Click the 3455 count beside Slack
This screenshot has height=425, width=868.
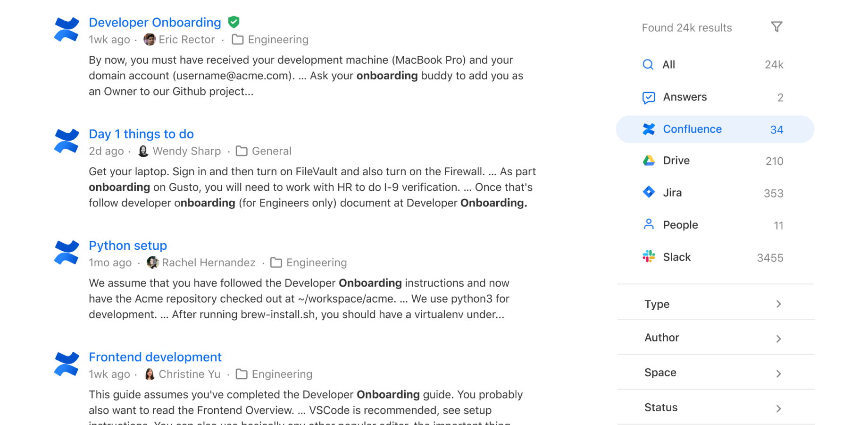pyautogui.click(x=770, y=258)
